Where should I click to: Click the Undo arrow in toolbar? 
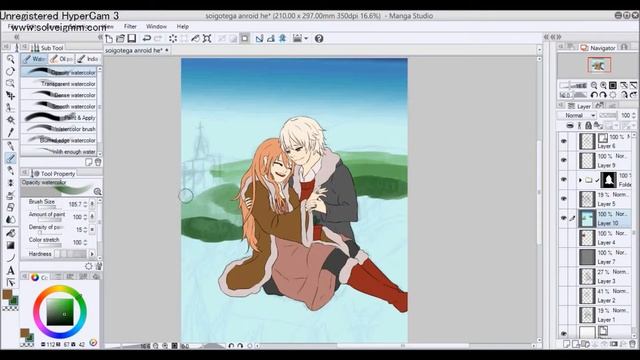(x=146, y=39)
